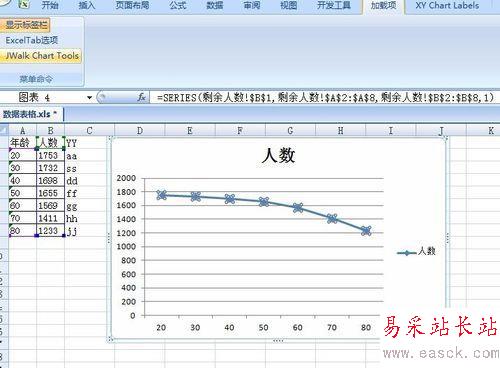
Task: Click the chart data point at age 20
Action: coord(162,195)
